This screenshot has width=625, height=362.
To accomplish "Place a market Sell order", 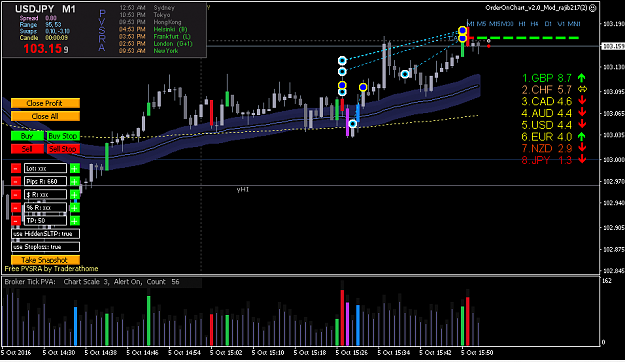I will (x=27, y=149).
